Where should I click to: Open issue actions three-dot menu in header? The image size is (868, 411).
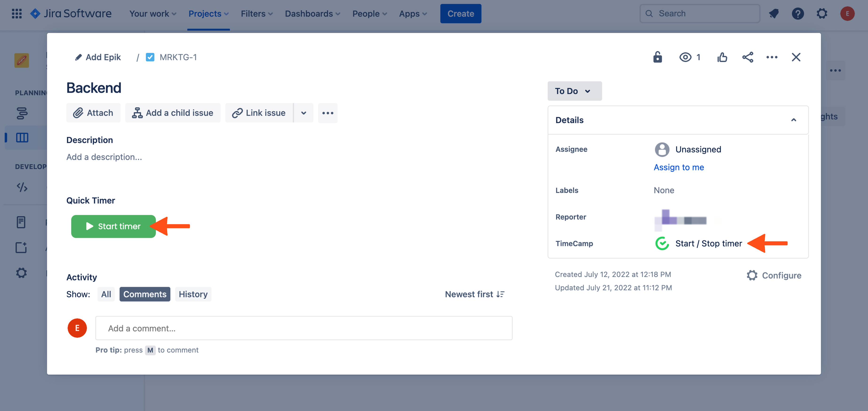pos(772,57)
